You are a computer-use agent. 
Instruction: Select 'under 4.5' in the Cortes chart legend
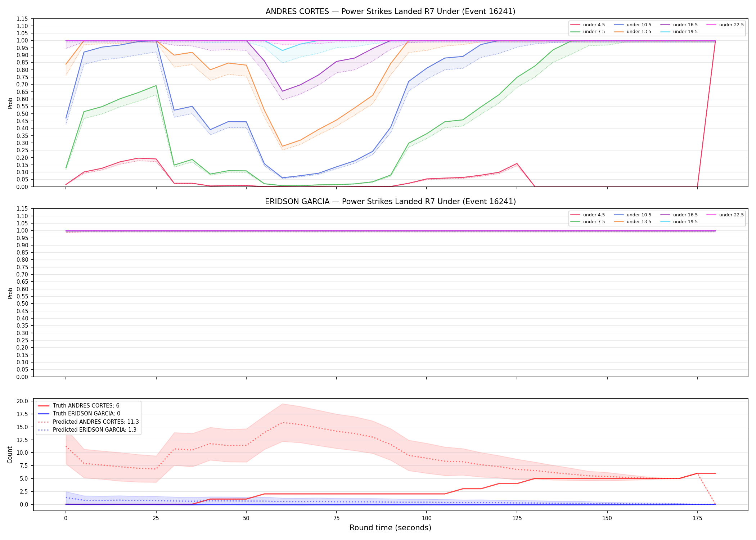pos(588,25)
